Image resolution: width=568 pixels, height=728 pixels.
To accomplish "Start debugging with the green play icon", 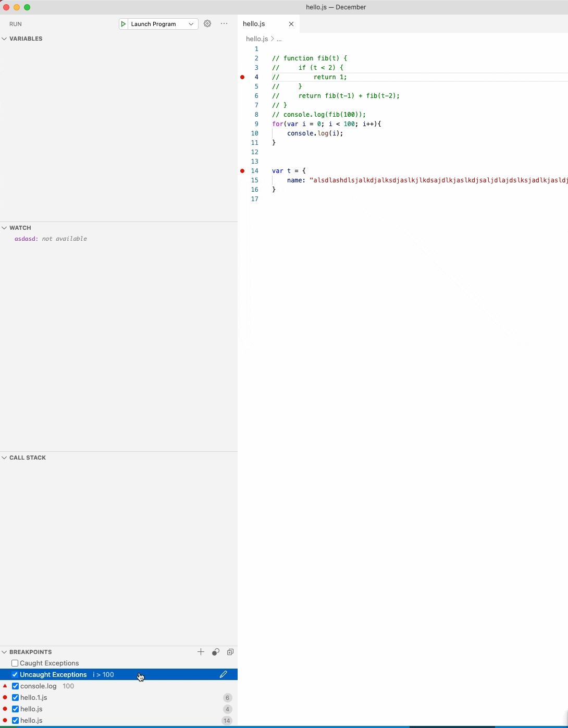I will tap(124, 24).
